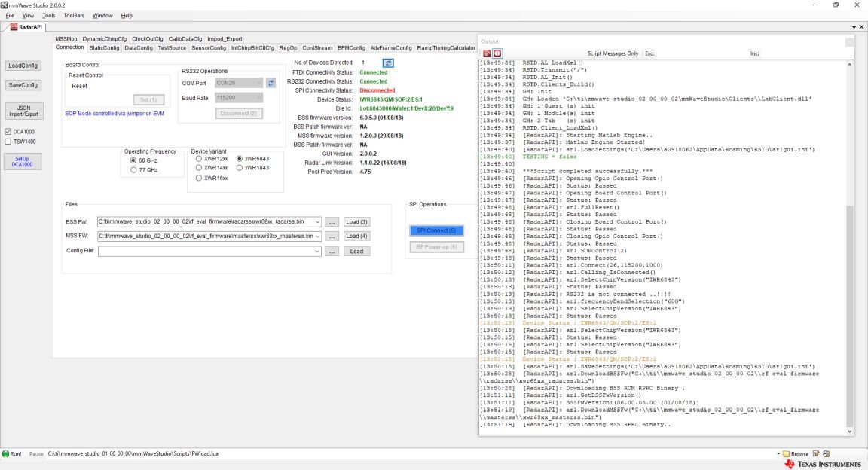This screenshot has width=868, height=470.
Task: Close the RadarAPI document with X
Action: point(861,27)
